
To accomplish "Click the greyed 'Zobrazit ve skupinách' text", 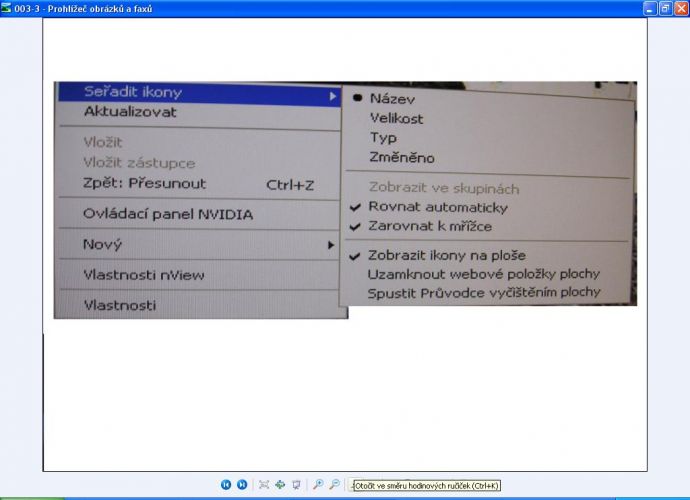I will (444, 188).
